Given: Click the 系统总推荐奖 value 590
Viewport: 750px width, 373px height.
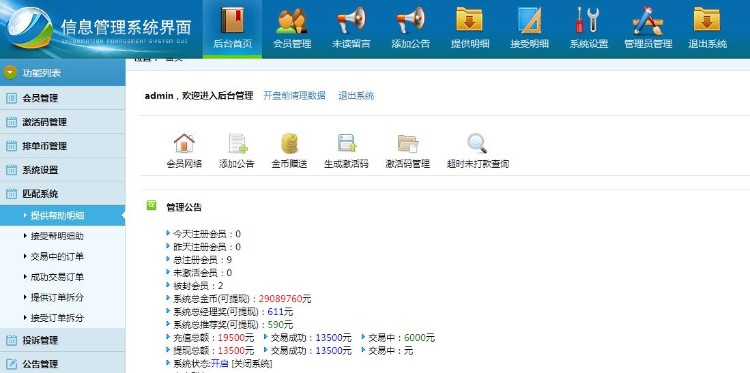Looking at the screenshot, I should point(276,325).
